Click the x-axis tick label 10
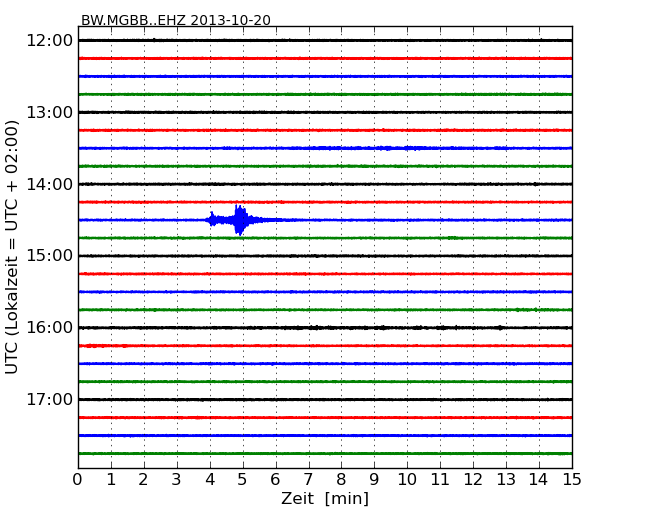Image resolution: width=650 pixels, height=520 pixels. tap(407, 480)
